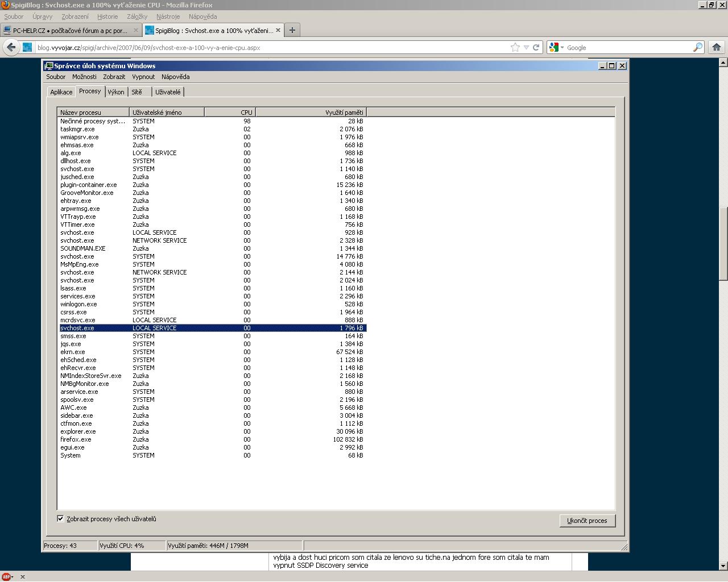Go to the Firefox home page icon
The height and width of the screenshot is (582, 728).
(x=717, y=48)
